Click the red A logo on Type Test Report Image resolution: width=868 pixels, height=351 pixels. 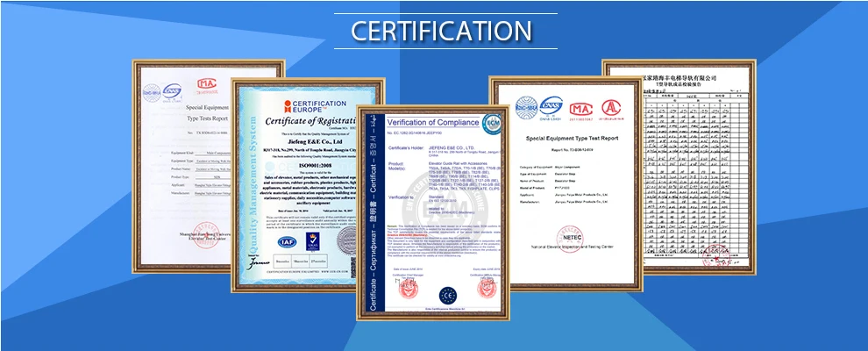click(610, 105)
